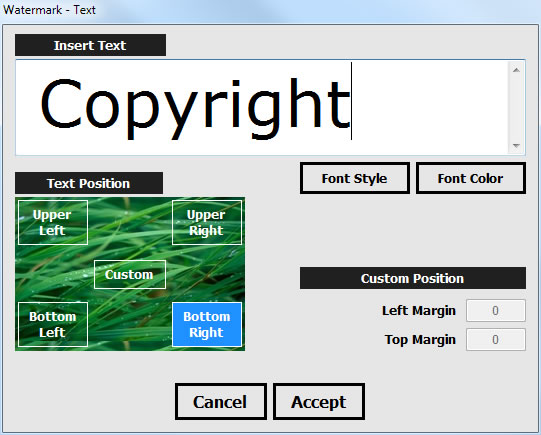The image size is (541, 435).
Task: Open the Font Style dialog
Action: pyautogui.click(x=355, y=178)
